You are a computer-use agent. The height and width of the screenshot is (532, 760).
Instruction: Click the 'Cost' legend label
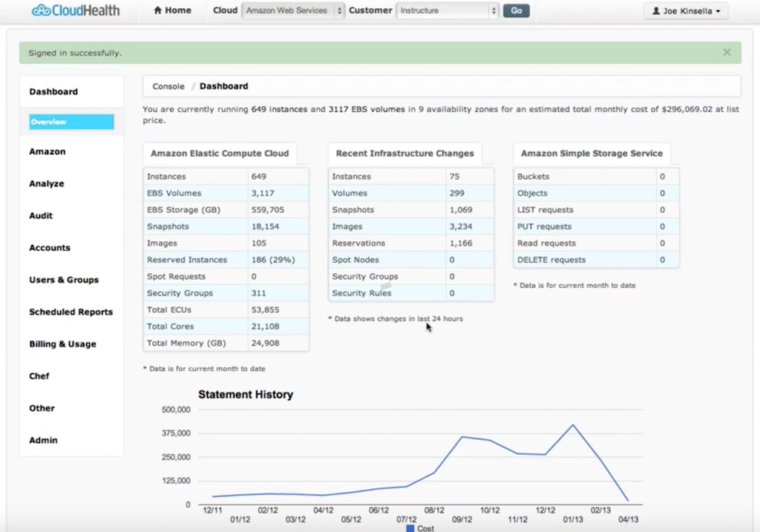[425, 528]
